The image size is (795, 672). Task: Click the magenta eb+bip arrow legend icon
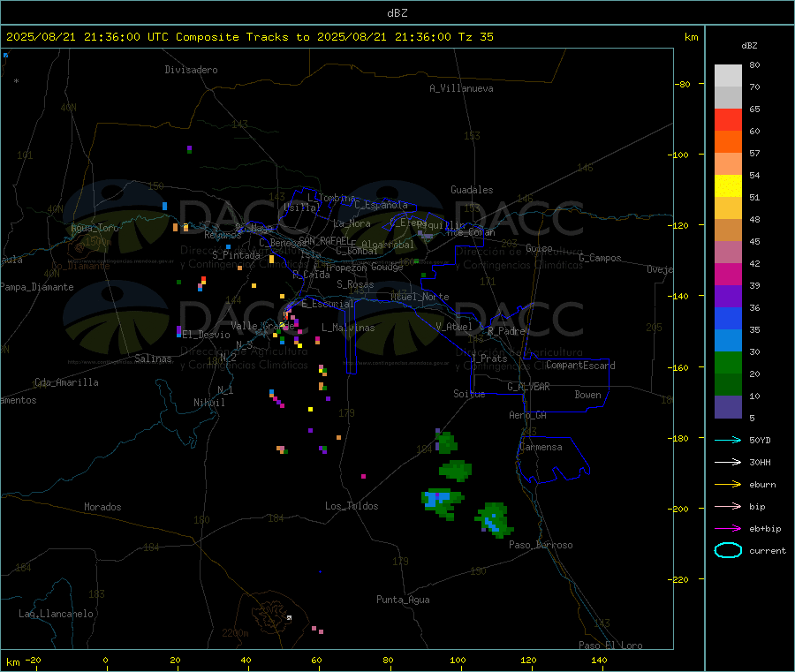728,528
